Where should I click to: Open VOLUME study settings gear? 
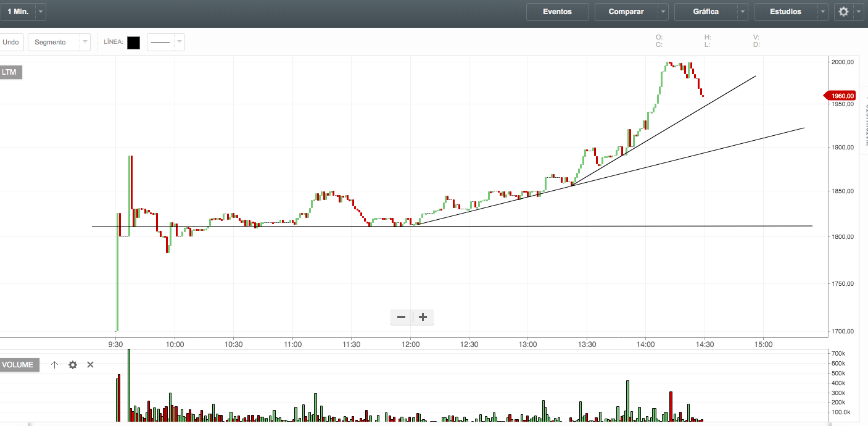pos(73,365)
